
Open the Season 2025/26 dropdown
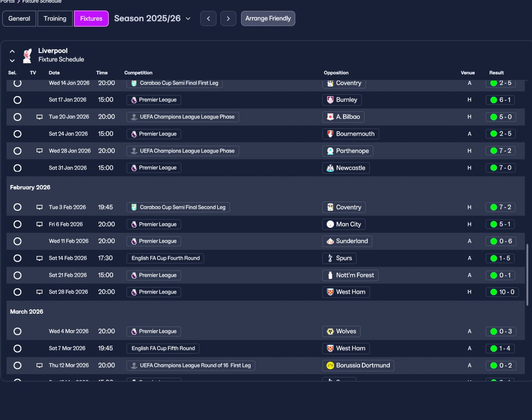coord(152,18)
